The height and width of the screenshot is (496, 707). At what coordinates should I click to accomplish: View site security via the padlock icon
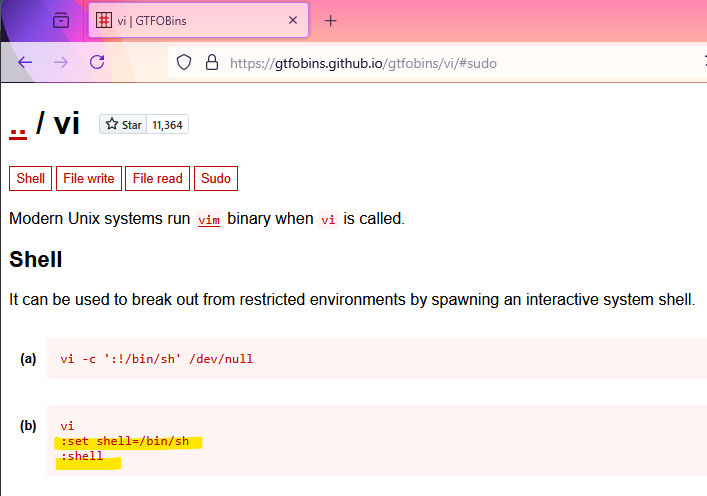tap(211, 62)
